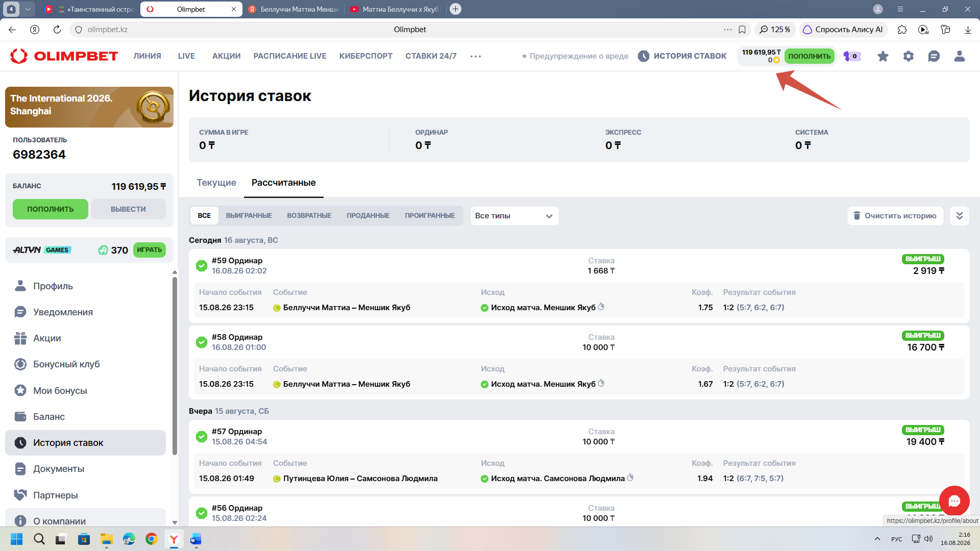Open История ставок in the sidebar
This screenshot has width=980, height=551.
tap(86, 443)
